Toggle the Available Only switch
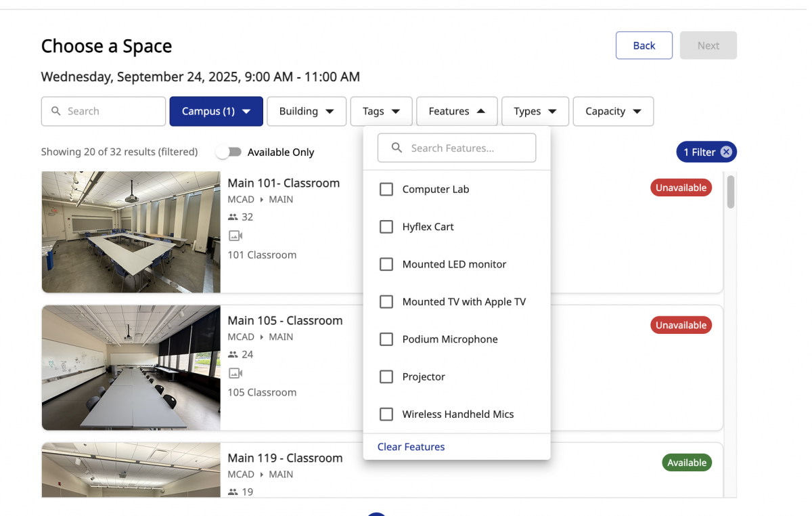This screenshot has width=812, height=516. pos(229,152)
